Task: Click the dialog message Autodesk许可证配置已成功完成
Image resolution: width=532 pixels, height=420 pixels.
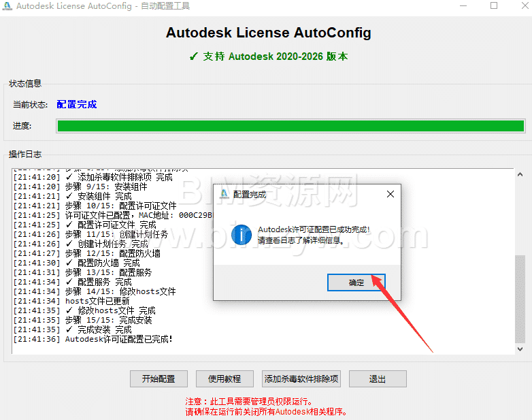Action: [314, 230]
